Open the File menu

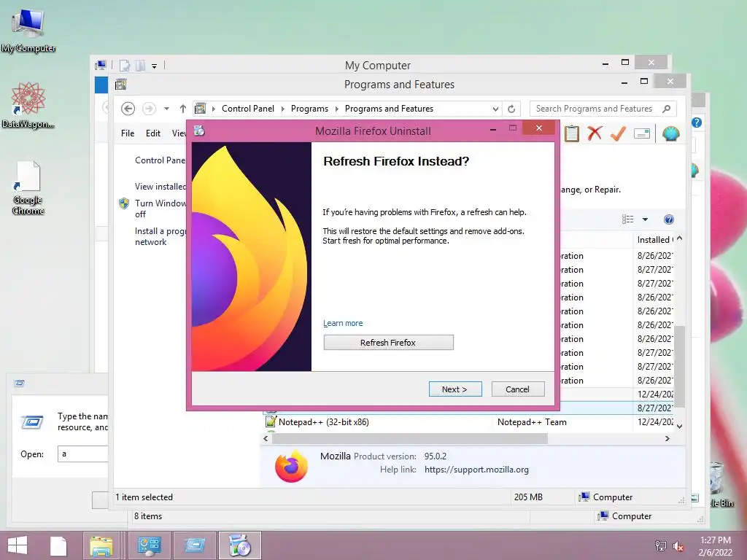[x=128, y=133]
